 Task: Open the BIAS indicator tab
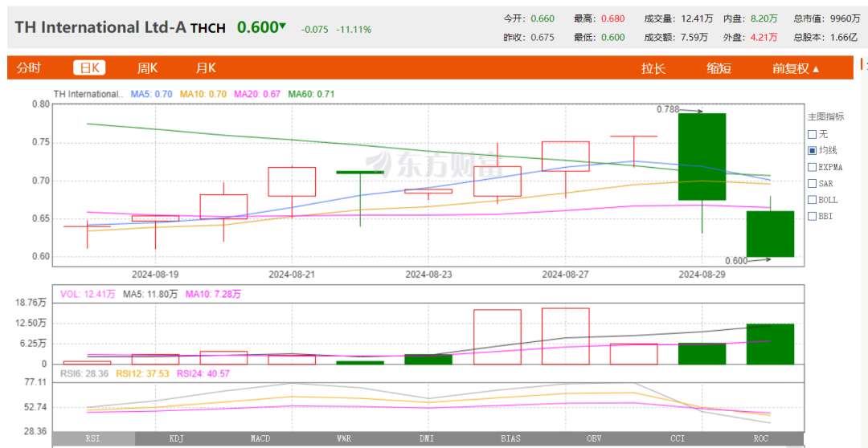coord(510,438)
